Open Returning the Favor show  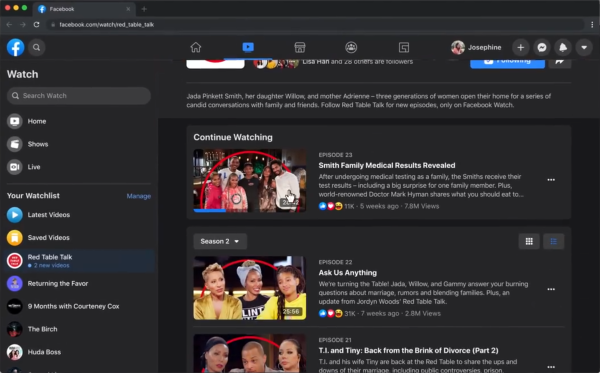79,283
